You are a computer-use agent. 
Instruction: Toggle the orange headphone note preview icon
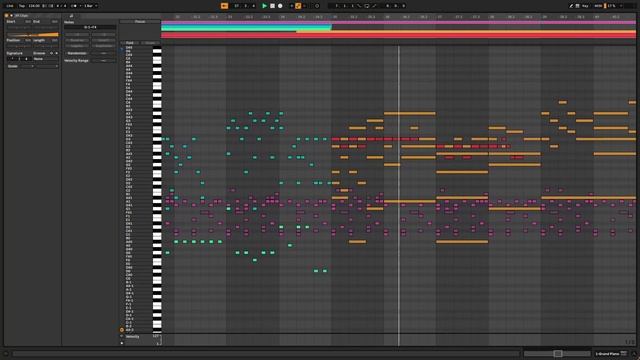point(122,330)
